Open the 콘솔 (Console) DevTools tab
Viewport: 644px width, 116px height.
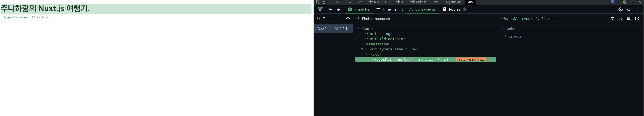[348, 2]
